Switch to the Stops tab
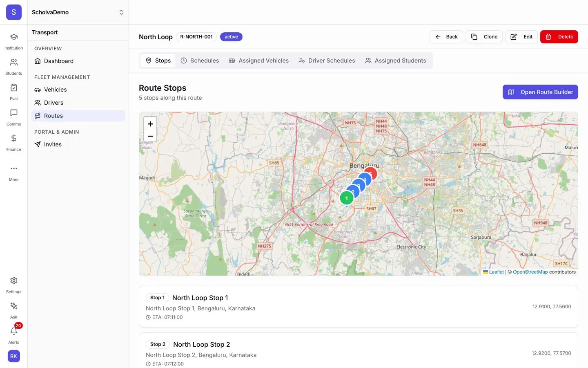 click(x=158, y=61)
